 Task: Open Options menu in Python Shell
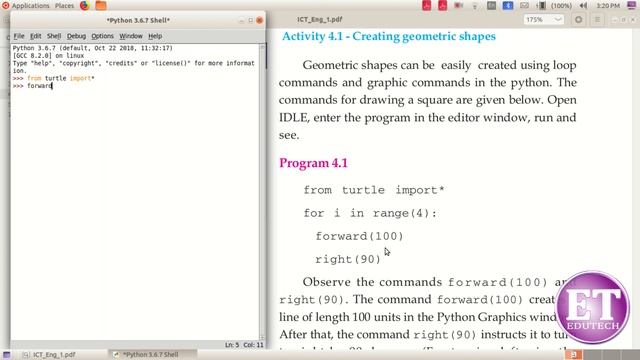[102, 36]
